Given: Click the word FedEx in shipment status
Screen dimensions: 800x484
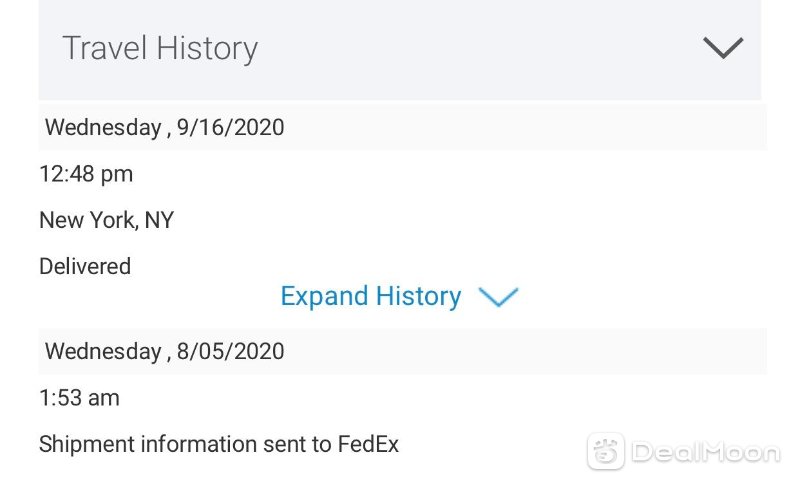Looking at the screenshot, I should point(368,444).
